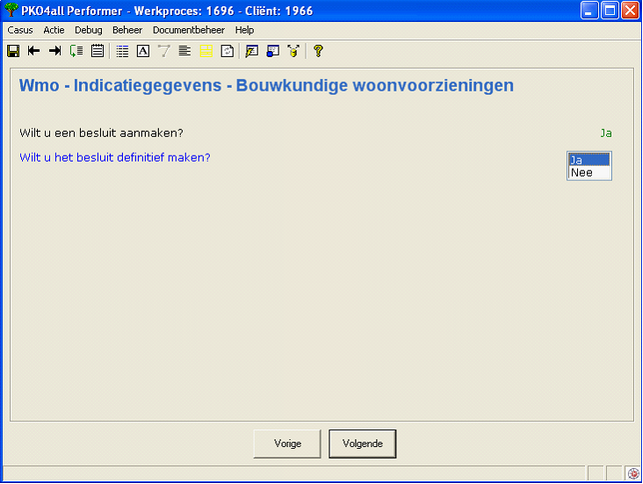
Task: Click the text 'Wilt u een besluit aanmaken?'
Action: [x=101, y=133]
